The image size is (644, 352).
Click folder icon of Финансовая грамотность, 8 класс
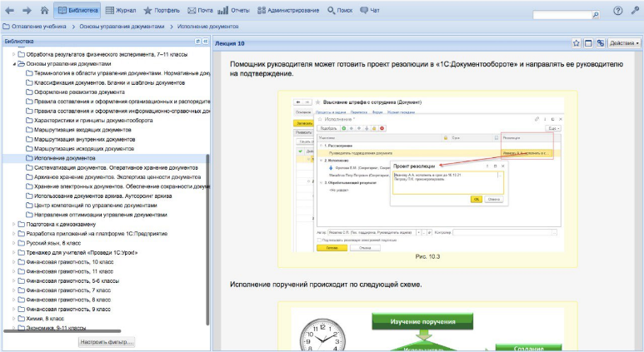coord(22,300)
